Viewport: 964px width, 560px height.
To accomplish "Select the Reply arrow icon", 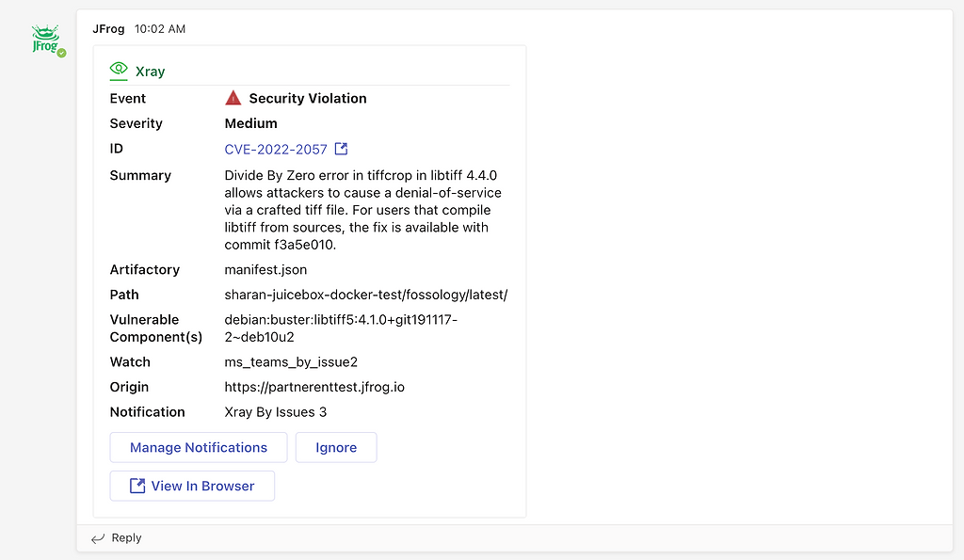I will (x=100, y=537).
